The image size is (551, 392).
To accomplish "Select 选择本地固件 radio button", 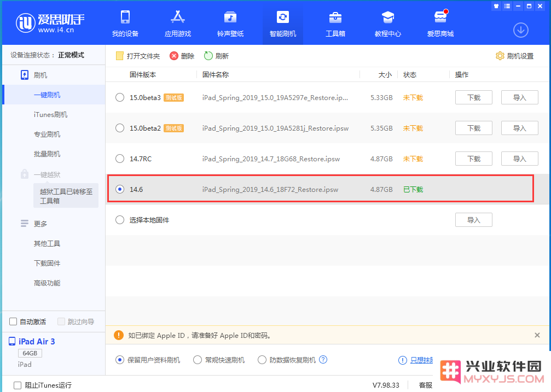I will pyautogui.click(x=120, y=220).
